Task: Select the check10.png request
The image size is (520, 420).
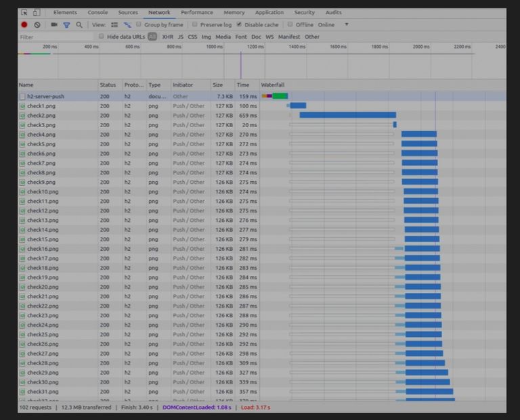Action: point(262,192)
